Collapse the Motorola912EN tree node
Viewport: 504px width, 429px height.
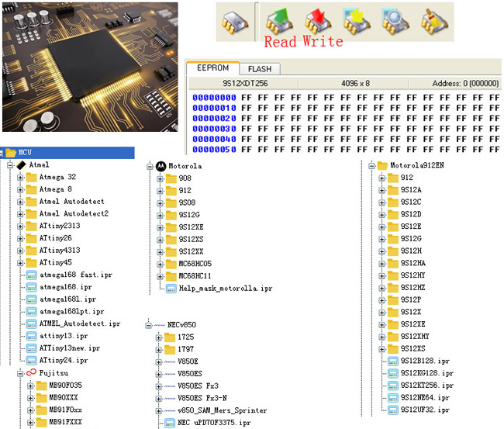(x=371, y=166)
